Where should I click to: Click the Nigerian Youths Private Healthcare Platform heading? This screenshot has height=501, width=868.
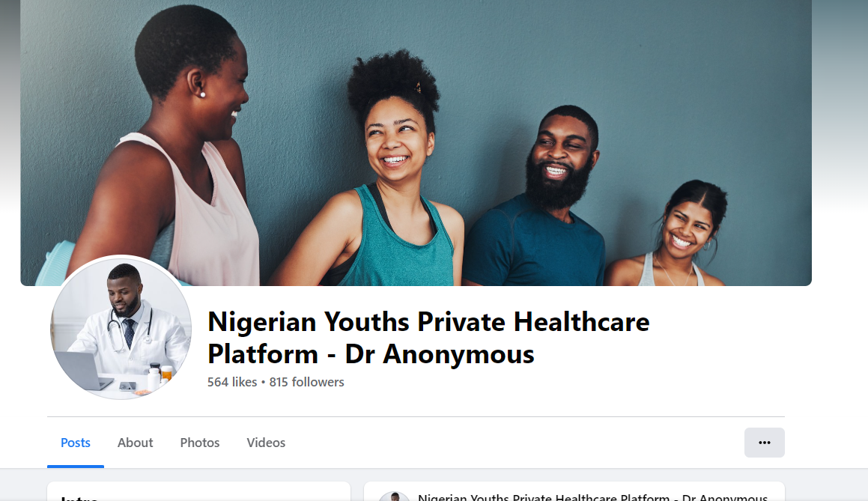coord(428,338)
